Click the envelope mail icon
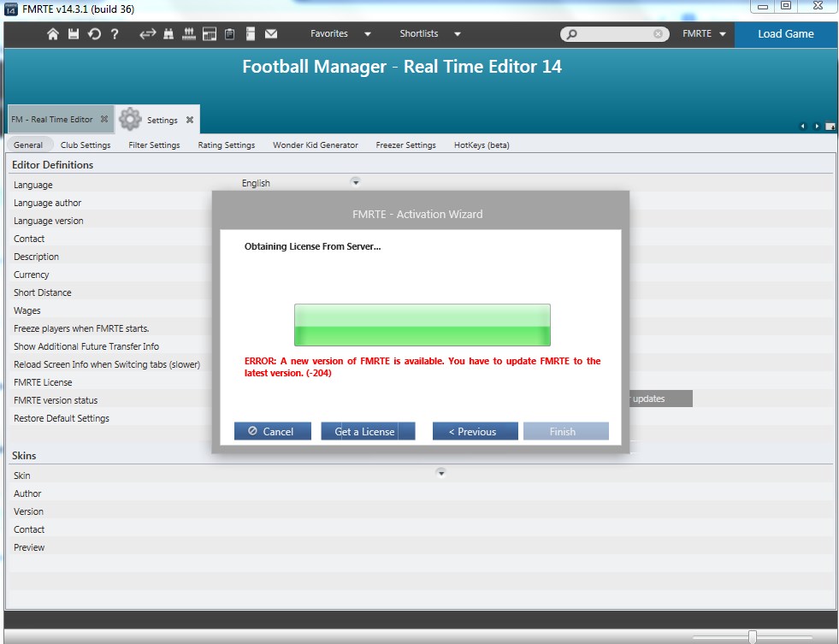This screenshot has width=839, height=644. pyautogui.click(x=271, y=34)
